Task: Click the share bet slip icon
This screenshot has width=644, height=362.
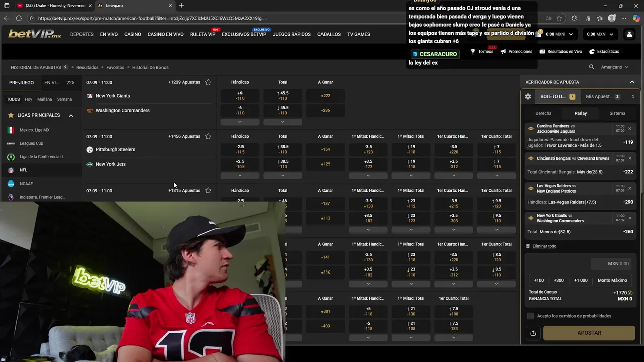Action: [533, 333]
